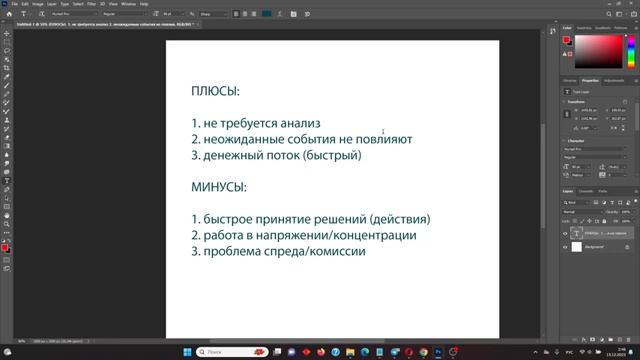
Task: Open layer filter Kind dropdown
Action: pyautogui.click(x=577, y=202)
